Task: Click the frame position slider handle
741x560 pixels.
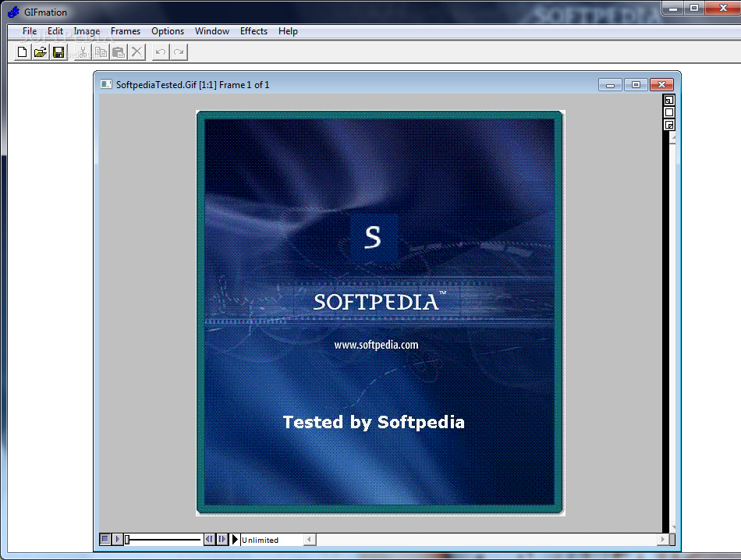Action: click(x=127, y=539)
